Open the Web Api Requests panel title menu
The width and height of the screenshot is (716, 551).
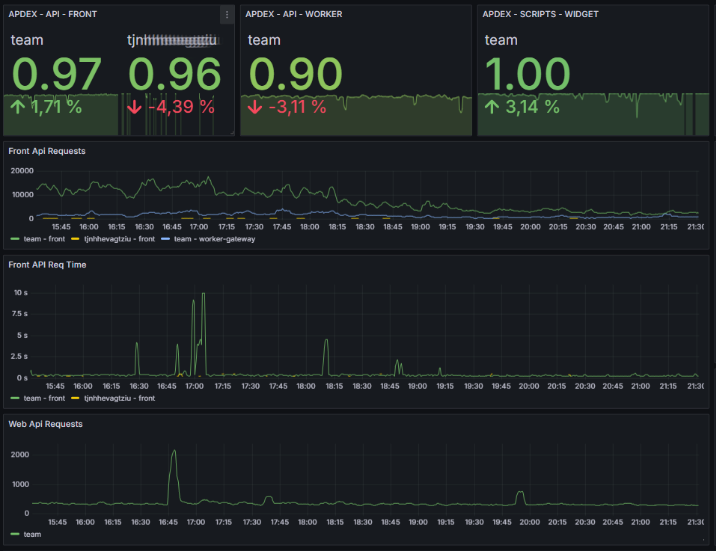pos(46,424)
